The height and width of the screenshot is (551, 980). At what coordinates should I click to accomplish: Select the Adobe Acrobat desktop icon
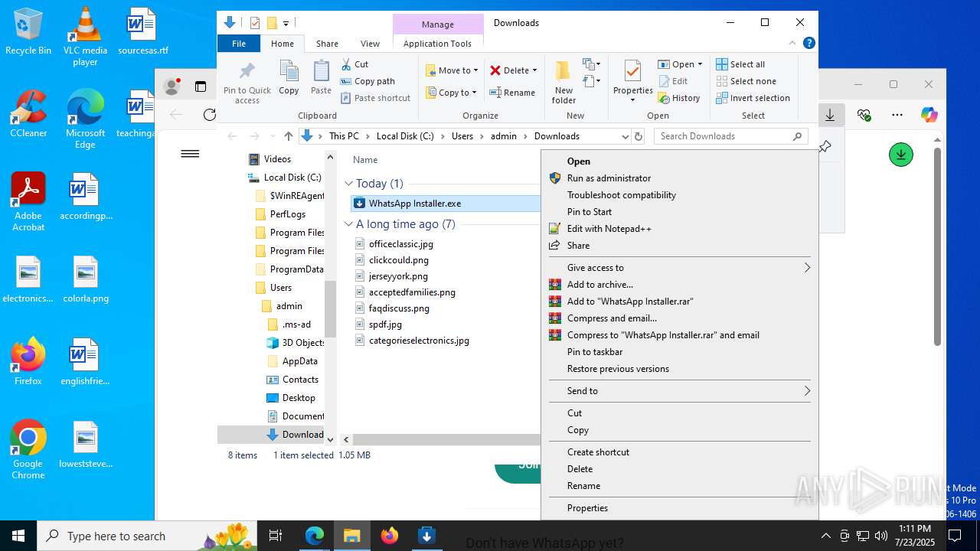click(28, 201)
